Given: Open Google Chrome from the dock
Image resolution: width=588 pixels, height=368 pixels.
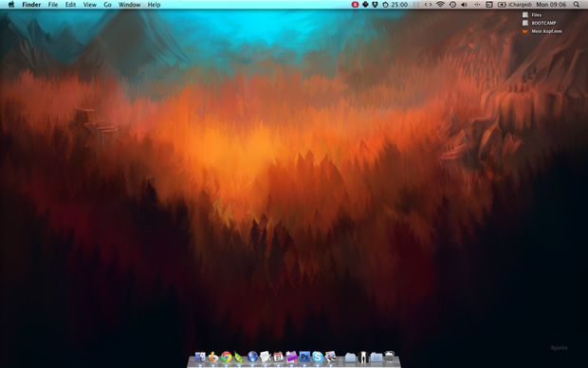Looking at the screenshot, I should [226, 357].
